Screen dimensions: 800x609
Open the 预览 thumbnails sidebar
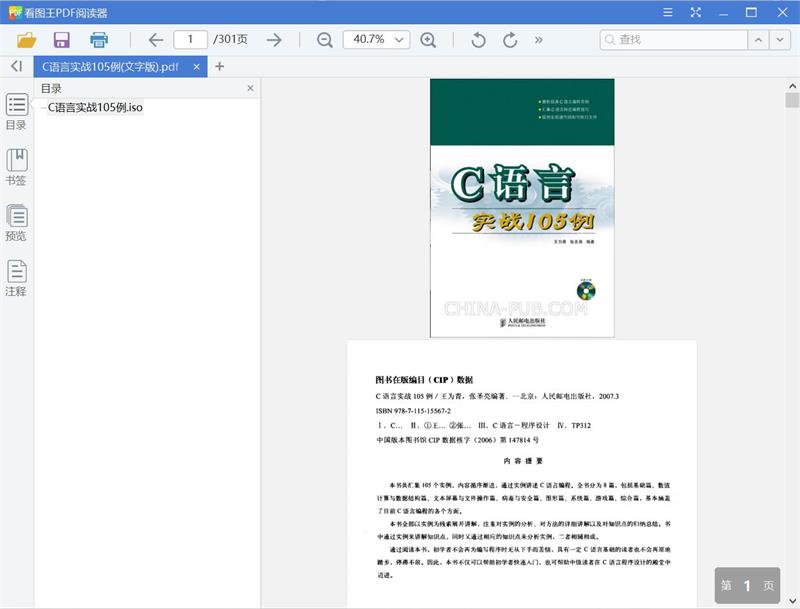[x=16, y=222]
